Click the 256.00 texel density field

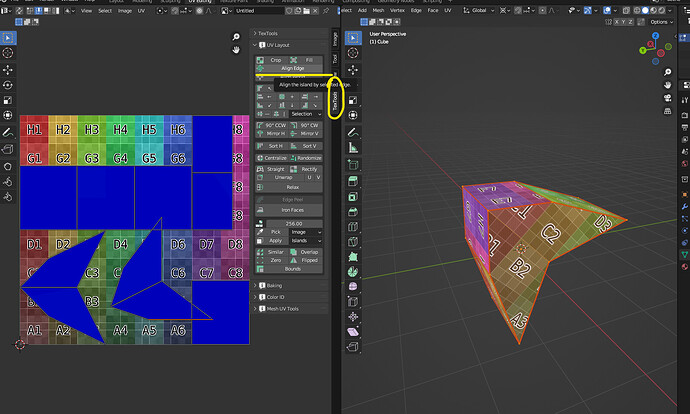(x=294, y=223)
